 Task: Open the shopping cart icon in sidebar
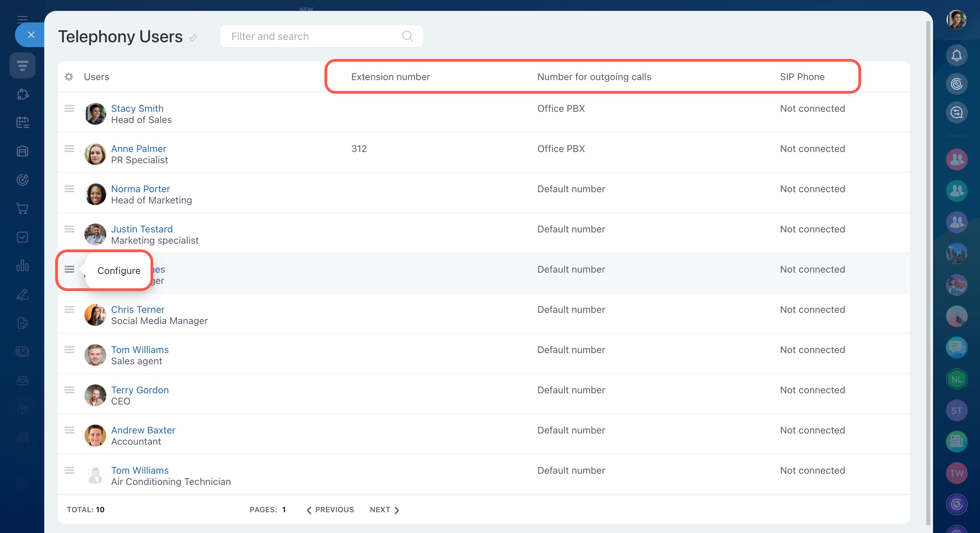click(22, 208)
